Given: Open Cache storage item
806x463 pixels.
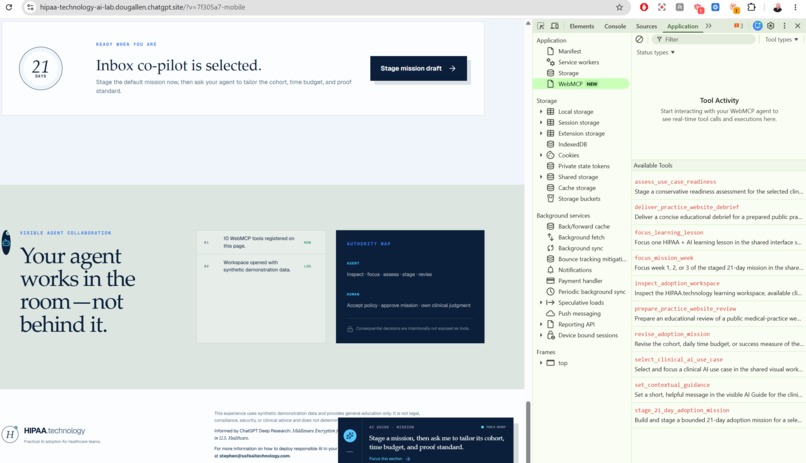Looking at the screenshot, I should click(577, 188).
